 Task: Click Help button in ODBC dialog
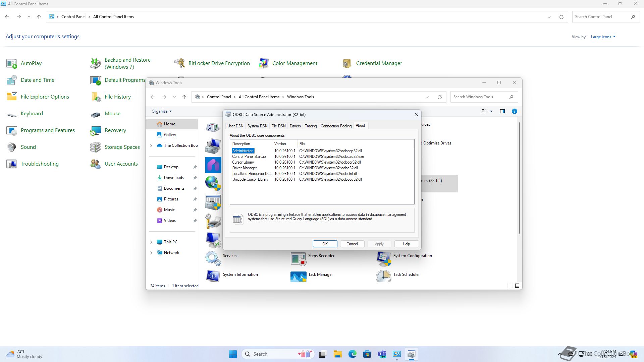point(406,244)
